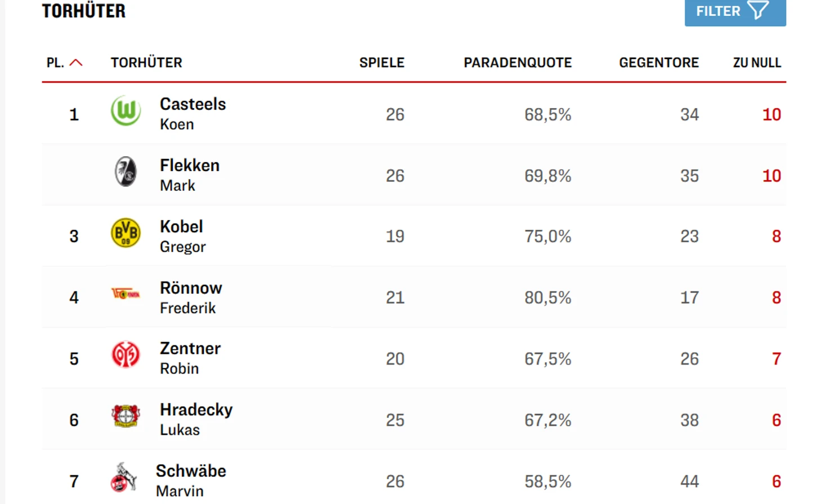Sort by Zu Null column header
The width and height of the screenshot is (822, 504).
[757, 62]
